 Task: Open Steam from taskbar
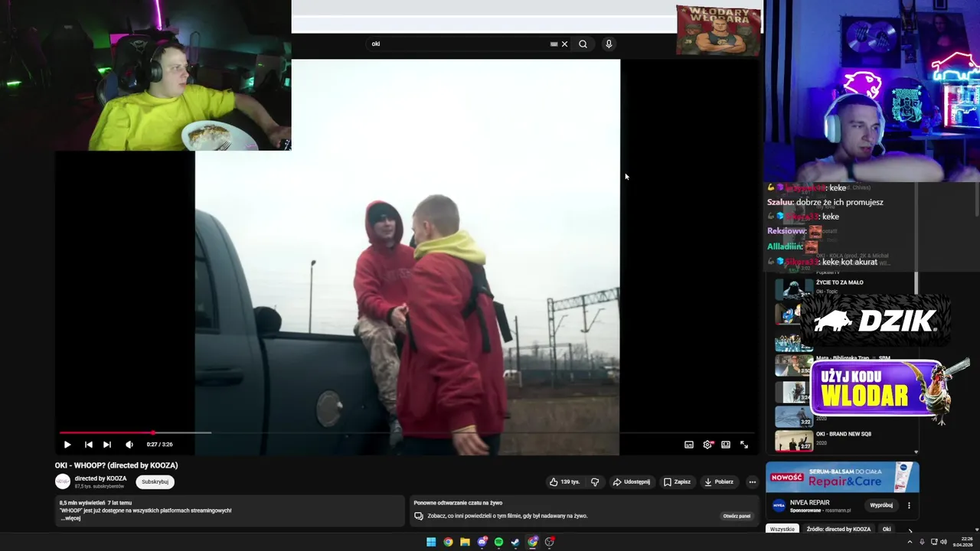(x=515, y=542)
